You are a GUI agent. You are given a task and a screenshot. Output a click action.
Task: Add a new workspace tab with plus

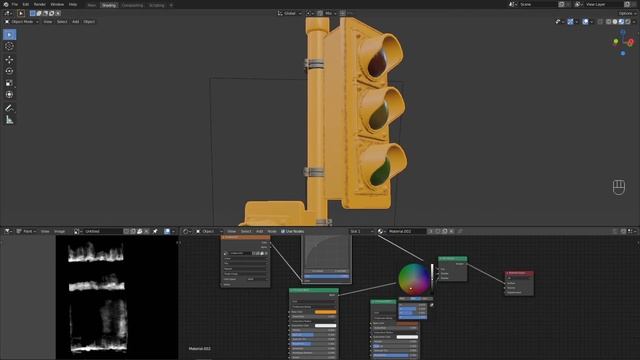coord(171,5)
